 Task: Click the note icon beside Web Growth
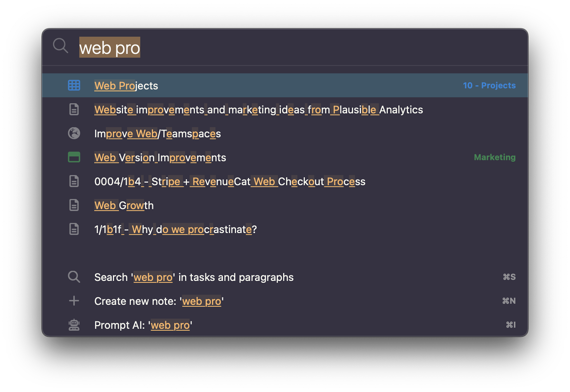tap(74, 205)
